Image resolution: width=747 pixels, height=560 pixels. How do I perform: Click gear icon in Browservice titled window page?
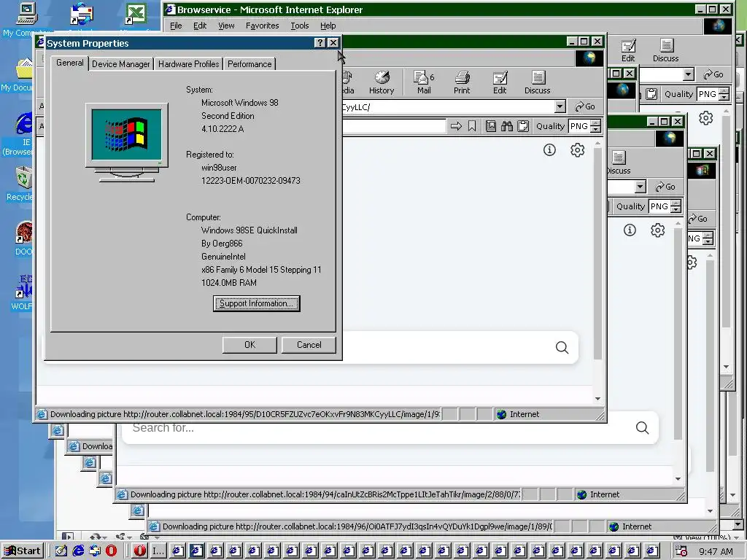[x=705, y=117]
